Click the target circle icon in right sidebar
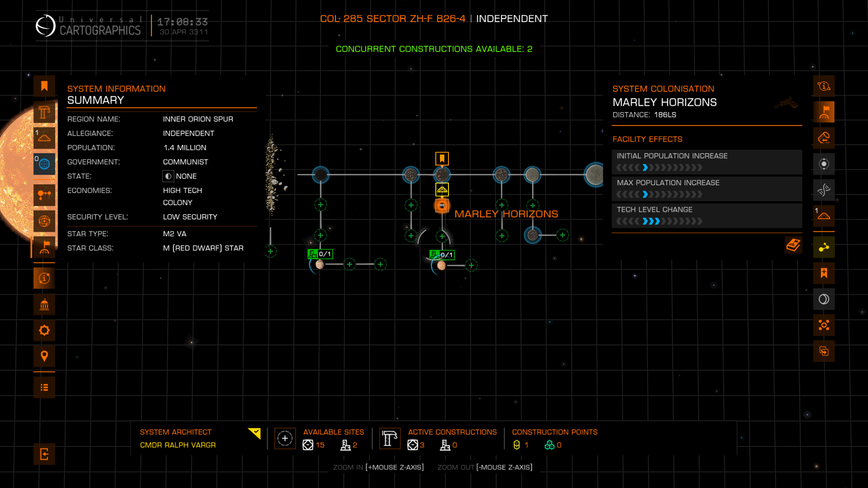The image size is (868, 488). pyautogui.click(x=824, y=164)
